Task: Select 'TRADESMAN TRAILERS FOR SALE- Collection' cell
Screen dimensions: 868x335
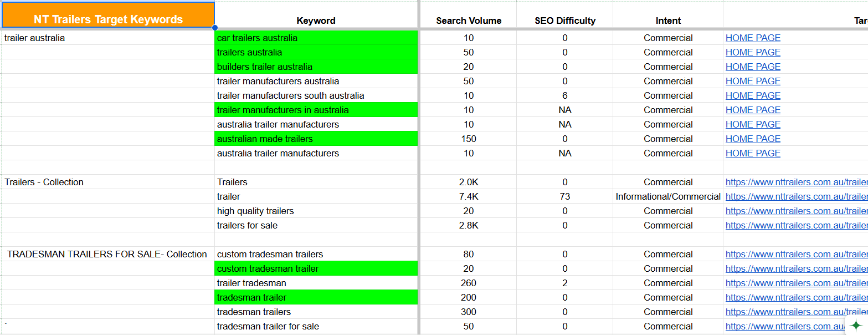Action: [108, 254]
